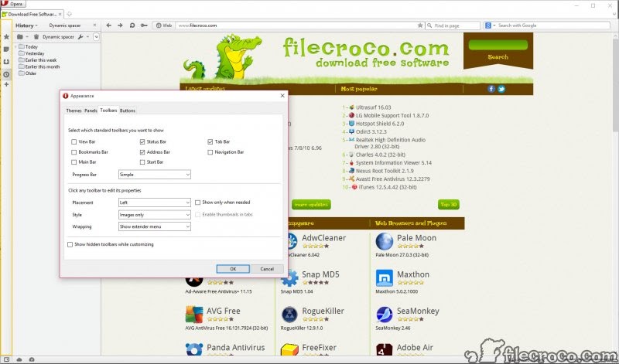This screenshot has width=619, height=364.
Task: Reload the page
Action: pyautogui.click(x=132, y=26)
